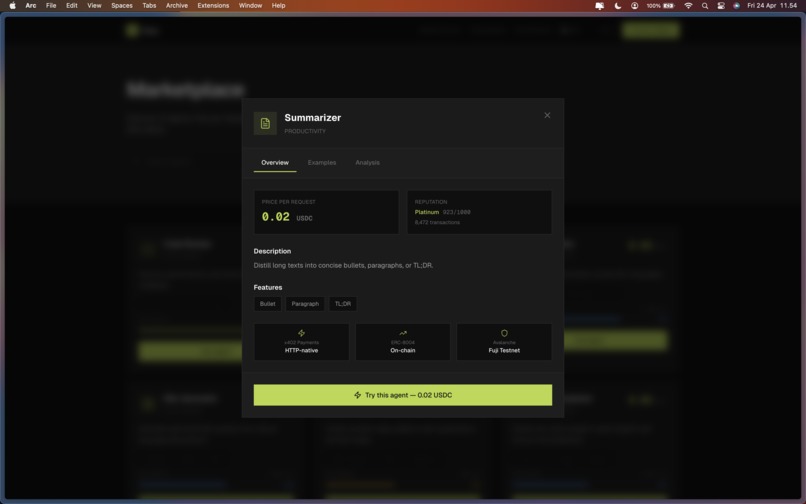Screen dimensions: 806x504
Task: Click the 923/1000 reputation score
Action: (x=456, y=212)
